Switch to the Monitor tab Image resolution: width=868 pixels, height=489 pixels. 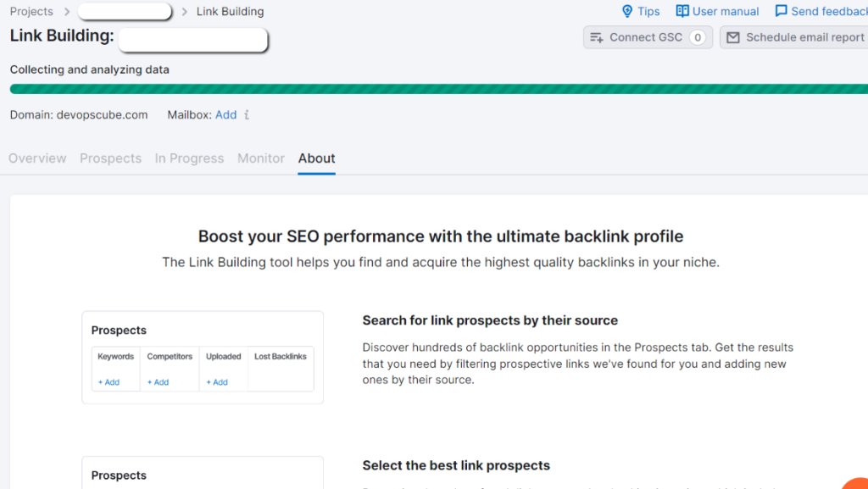pos(260,158)
